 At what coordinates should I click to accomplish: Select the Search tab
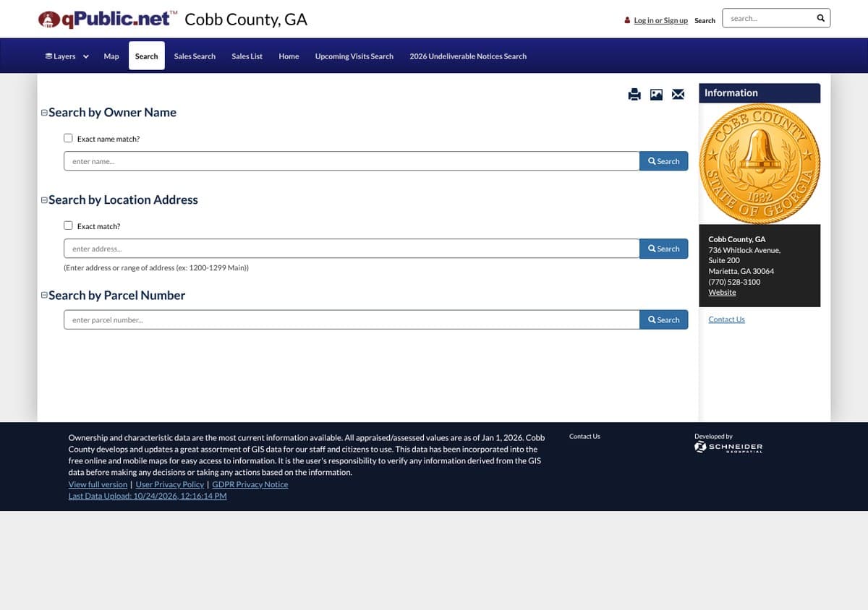tap(146, 56)
